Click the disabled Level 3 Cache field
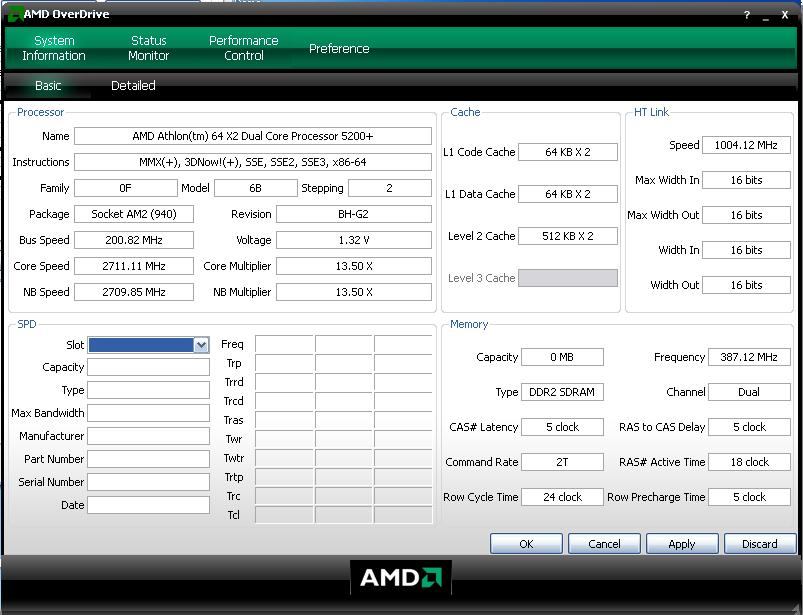This screenshot has height=615, width=803. tap(568, 278)
